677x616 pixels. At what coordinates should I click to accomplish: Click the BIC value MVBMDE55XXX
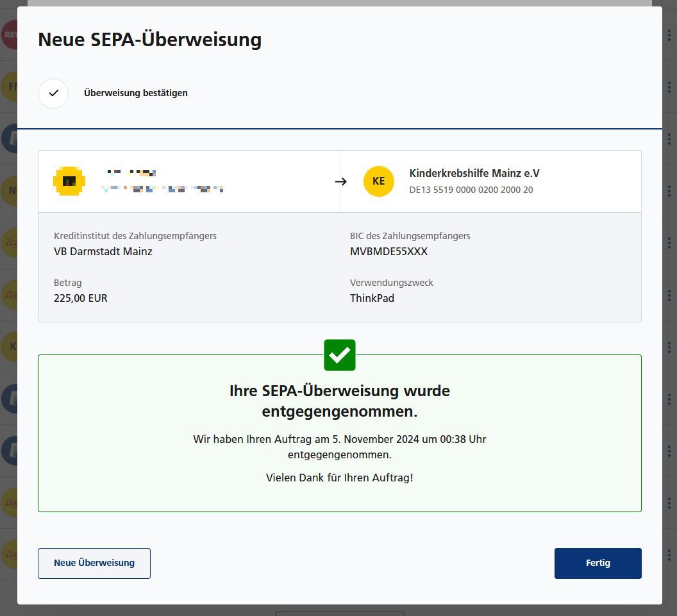[x=389, y=251]
